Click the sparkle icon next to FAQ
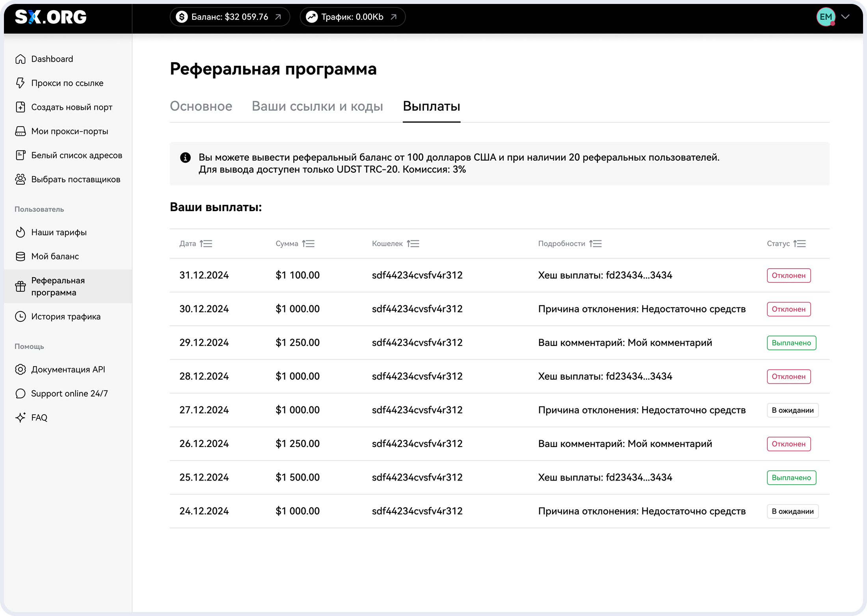 pyautogui.click(x=20, y=417)
